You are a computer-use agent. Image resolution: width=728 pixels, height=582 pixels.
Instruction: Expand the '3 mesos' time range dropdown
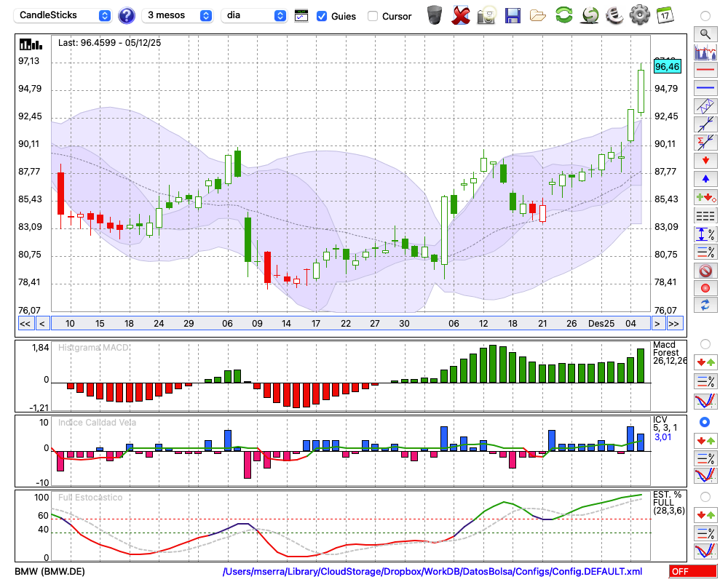coord(179,15)
